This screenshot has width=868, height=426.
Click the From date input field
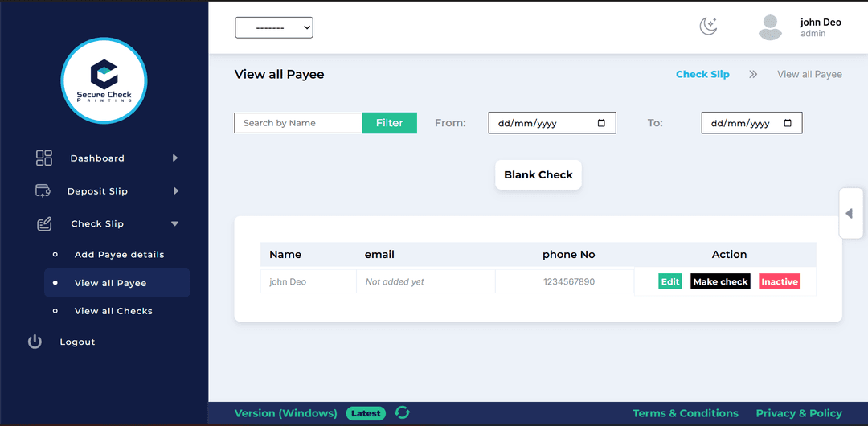(x=552, y=123)
